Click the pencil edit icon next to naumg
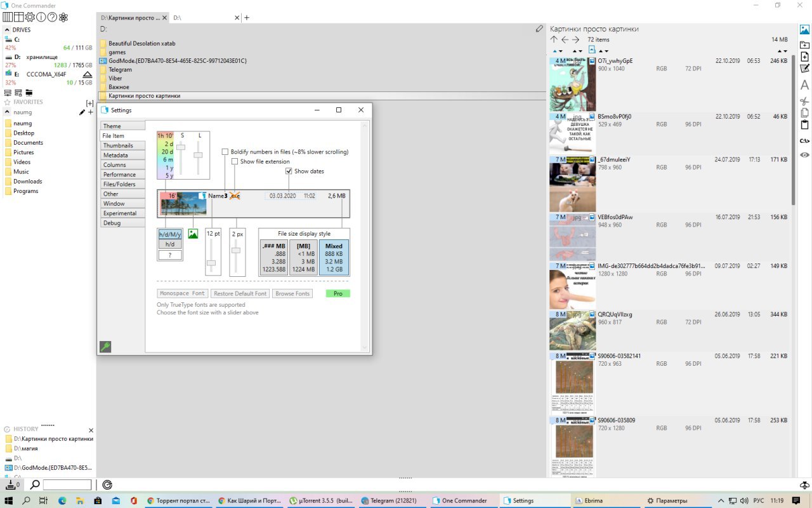Screen dimensions: 812x508 [x=82, y=112]
